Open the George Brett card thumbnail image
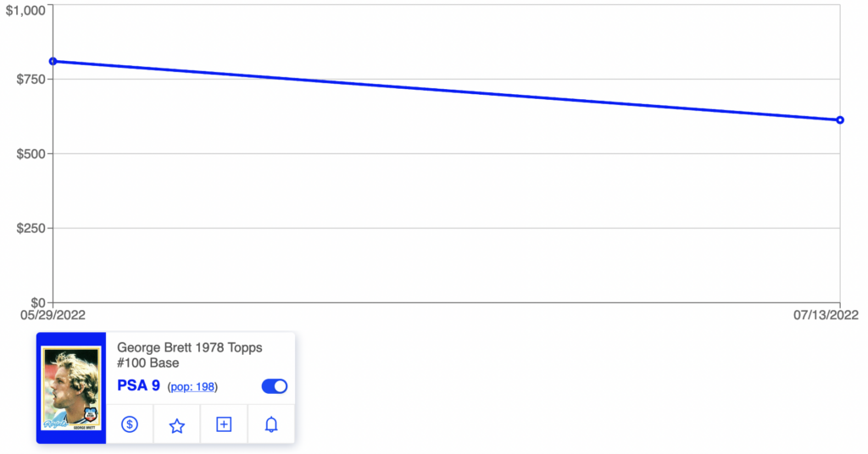Image resolution: width=868 pixels, height=454 pixels. [71, 388]
